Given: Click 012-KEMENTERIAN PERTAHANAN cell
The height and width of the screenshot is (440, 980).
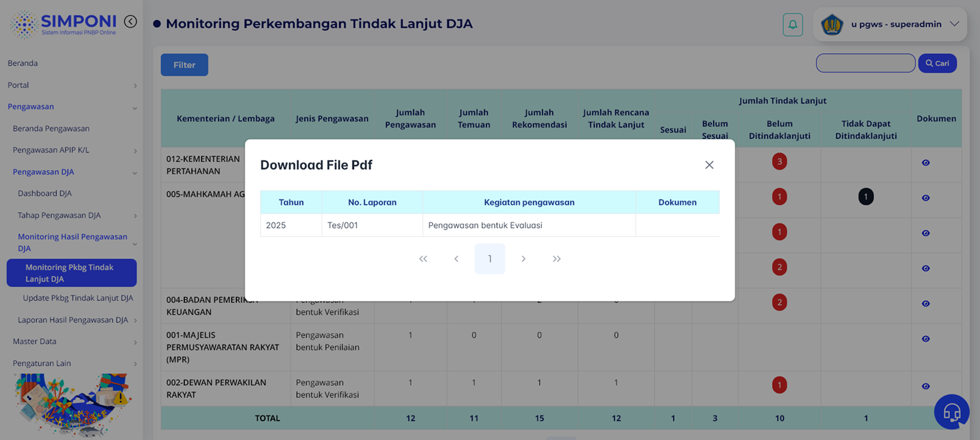Looking at the screenshot, I should click(x=203, y=165).
